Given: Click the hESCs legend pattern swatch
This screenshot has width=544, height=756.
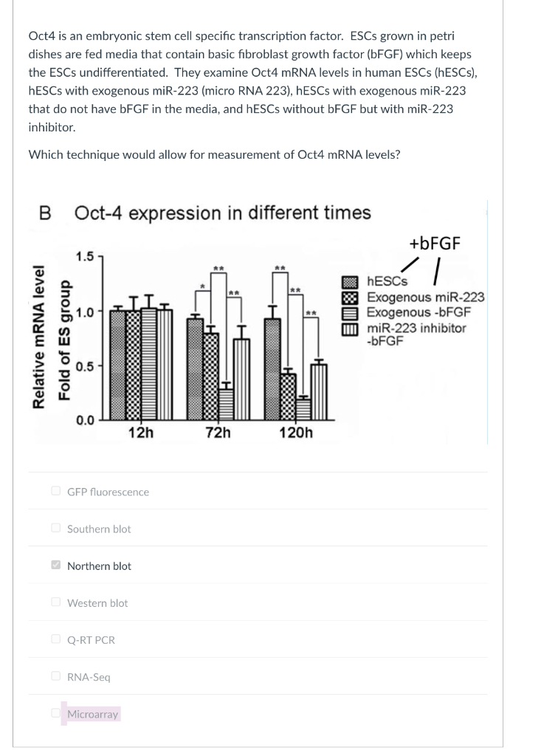Looking at the screenshot, I should (x=351, y=281).
